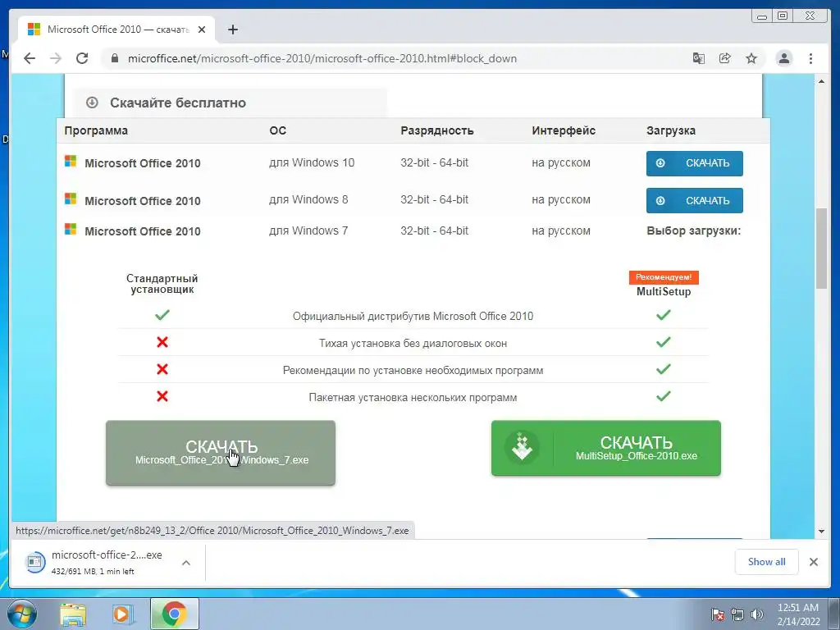Click the Стандартный установщик heading

[x=162, y=284]
